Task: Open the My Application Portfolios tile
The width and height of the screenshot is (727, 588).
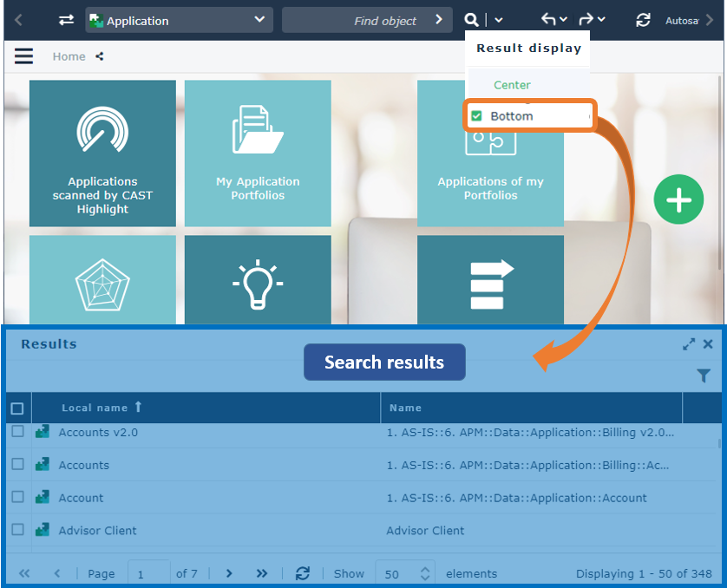Action: (x=258, y=154)
